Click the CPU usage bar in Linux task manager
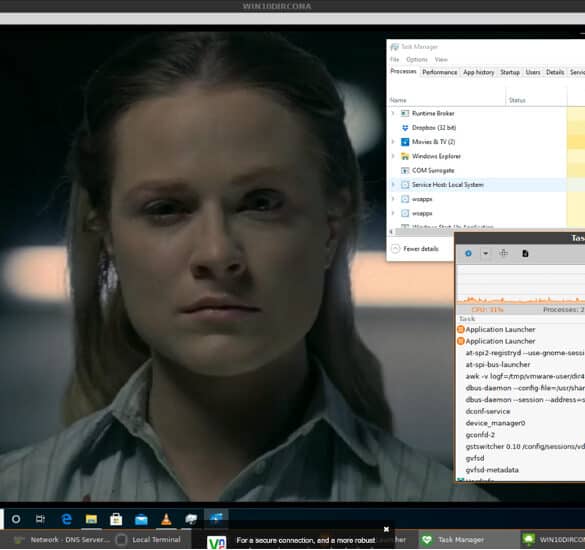Screen dimensions: 585x550 (488, 310)
